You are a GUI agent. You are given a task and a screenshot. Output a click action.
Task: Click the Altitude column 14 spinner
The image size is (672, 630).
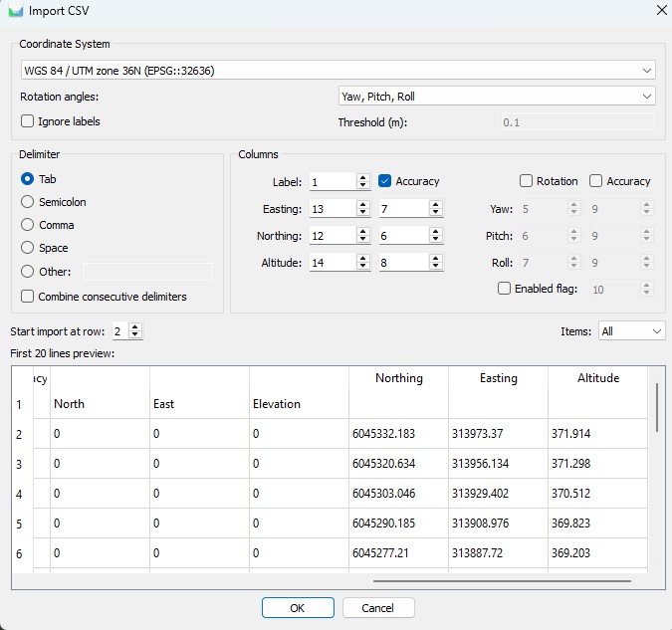[x=363, y=263]
